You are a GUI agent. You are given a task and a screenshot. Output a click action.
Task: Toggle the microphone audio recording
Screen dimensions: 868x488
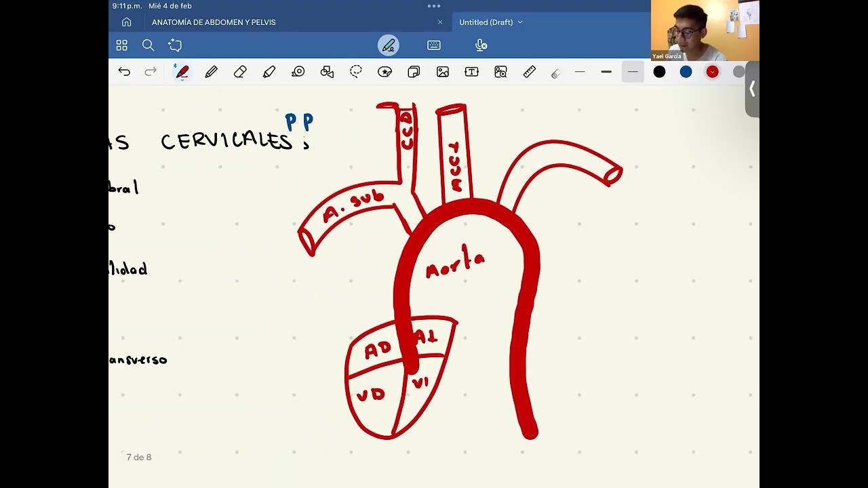pos(481,45)
